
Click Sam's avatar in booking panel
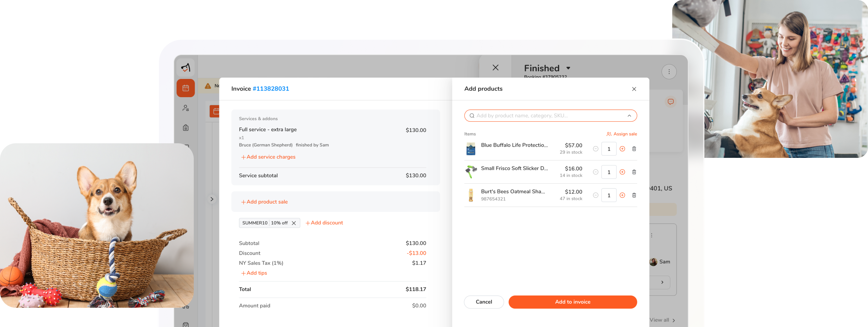click(653, 262)
